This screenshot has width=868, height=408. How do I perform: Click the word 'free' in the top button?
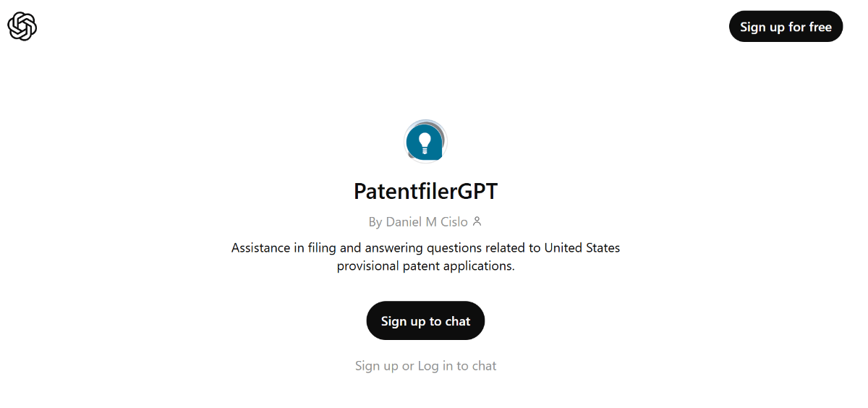click(x=820, y=27)
